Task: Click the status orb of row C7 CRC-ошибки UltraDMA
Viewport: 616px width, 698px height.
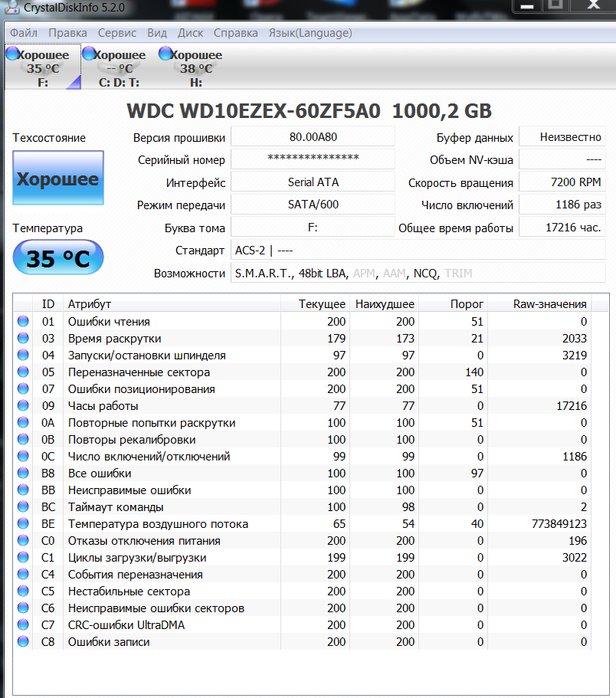Action: (23, 625)
